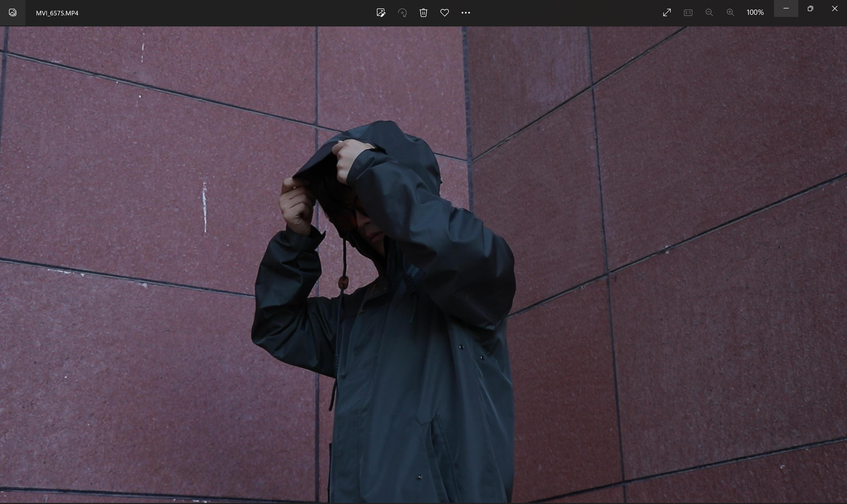Zoom in using the plus magnifier
This screenshot has width=847, height=504.
coord(730,12)
